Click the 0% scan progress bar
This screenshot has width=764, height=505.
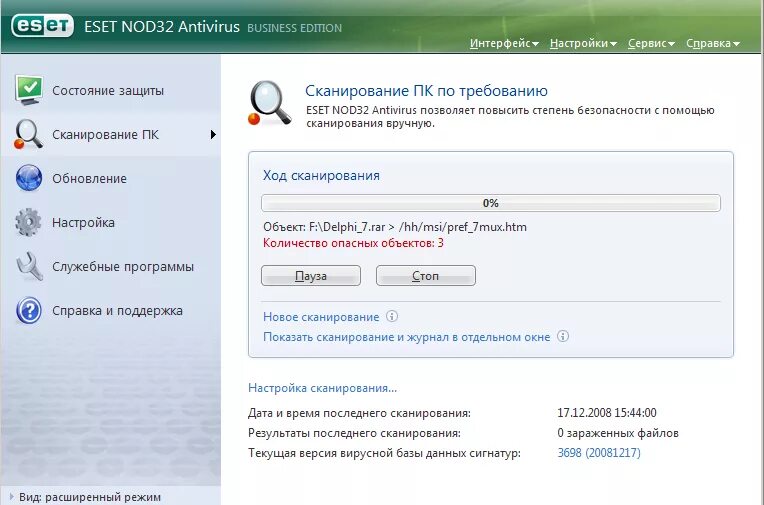coord(491,203)
